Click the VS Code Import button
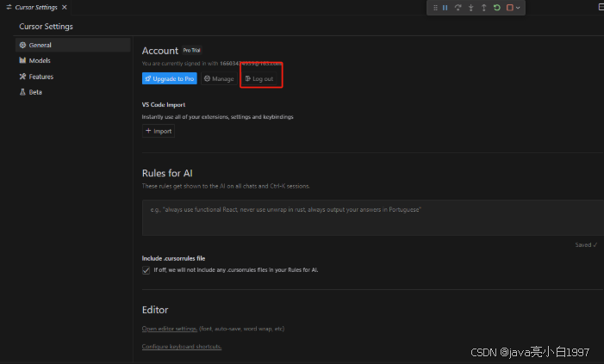This screenshot has width=604, height=364. pos(159,131)
